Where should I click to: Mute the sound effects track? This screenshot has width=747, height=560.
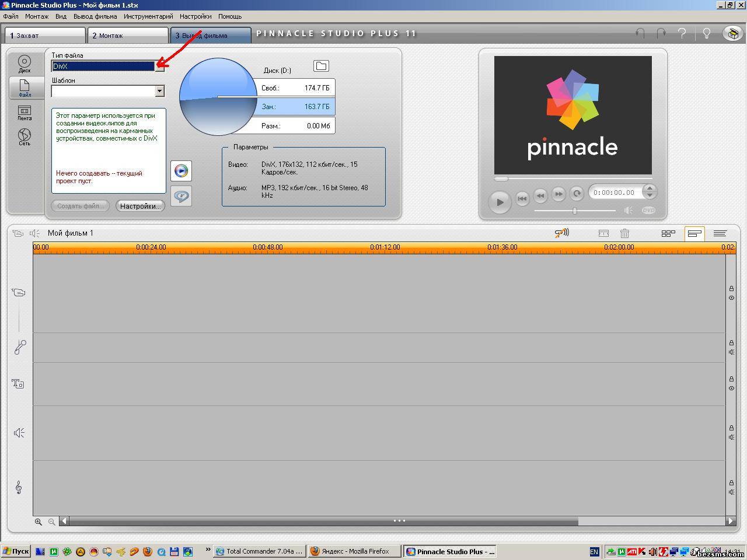[x=731, y=437]
